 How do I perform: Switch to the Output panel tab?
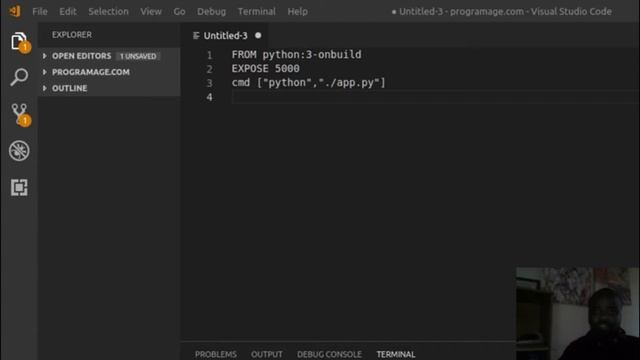[267, 354]
